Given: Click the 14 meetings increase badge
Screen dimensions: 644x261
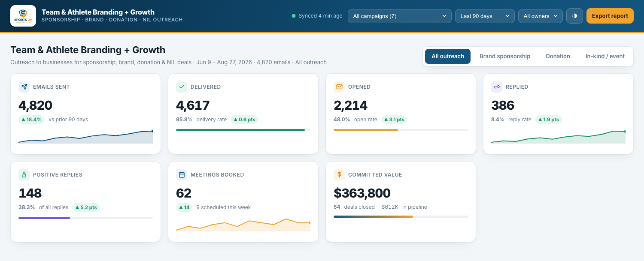Looking at the screenshot, I should click(184, 207).
